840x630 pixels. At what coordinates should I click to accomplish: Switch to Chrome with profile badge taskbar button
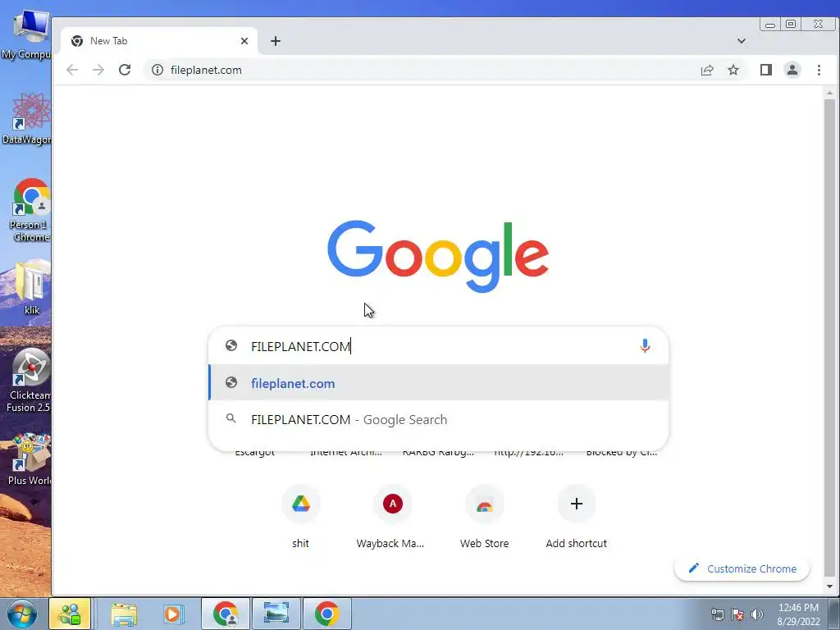[226, 614]
